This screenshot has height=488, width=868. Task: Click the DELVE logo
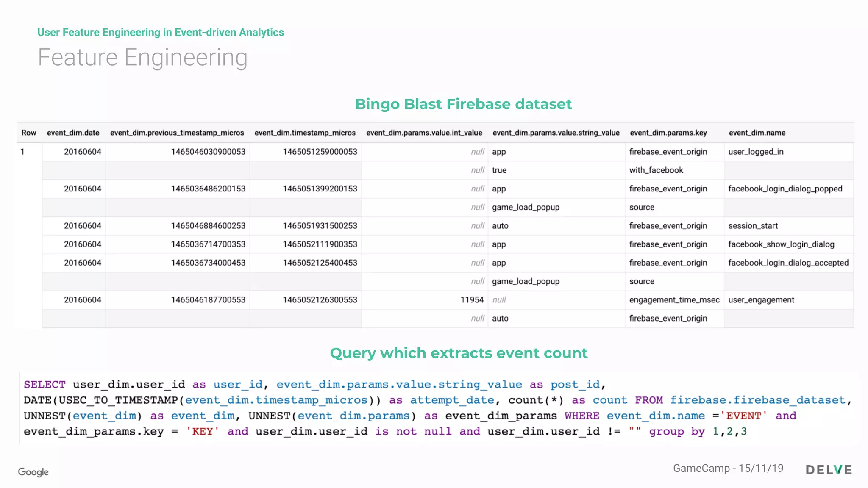point(829,470)
